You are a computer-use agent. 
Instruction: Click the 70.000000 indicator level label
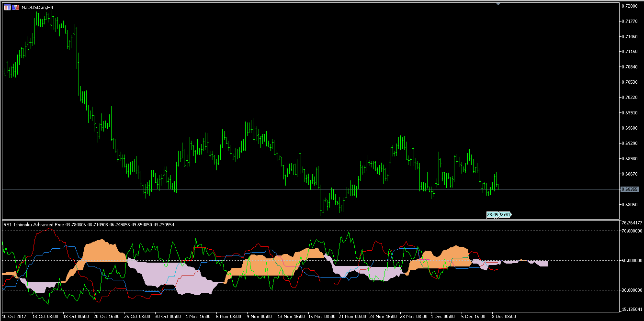tap(632, 231)
